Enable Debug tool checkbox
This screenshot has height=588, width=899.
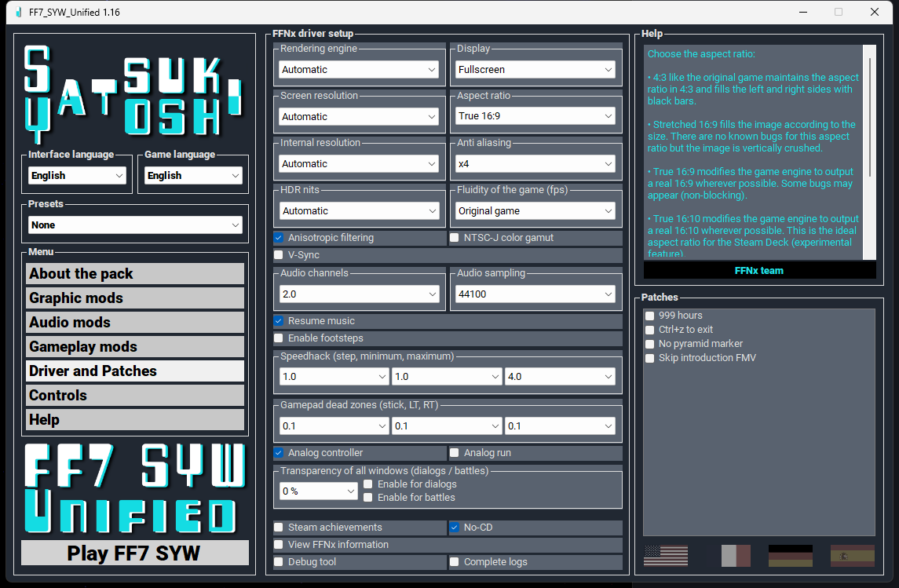[279, 561]
